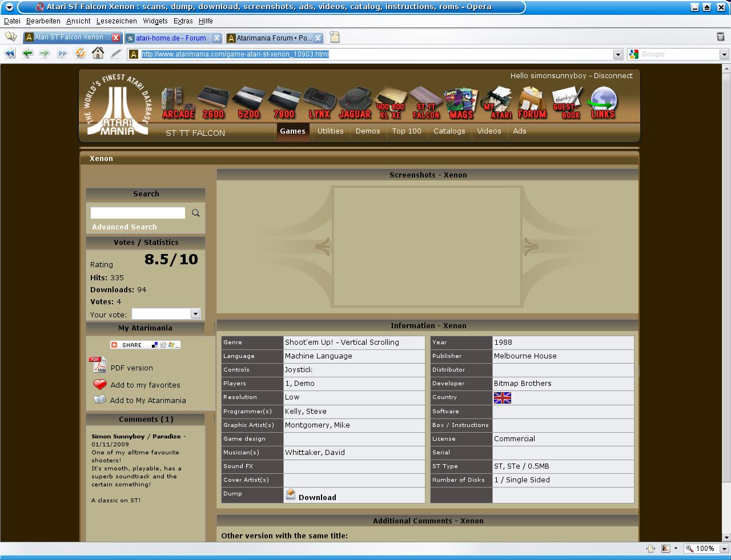Open the FORUM icon
This screenshot has height=560, width=731.
[x=532, y=103]
